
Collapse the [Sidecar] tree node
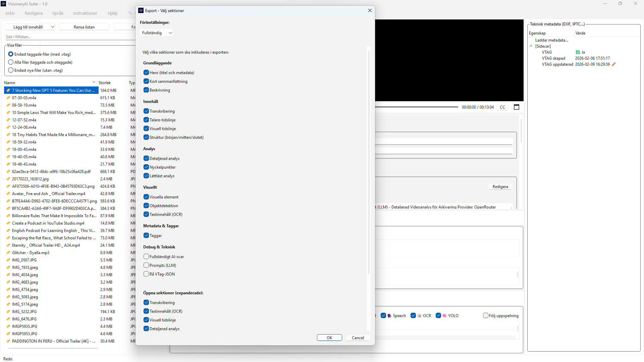coord(531,46)
